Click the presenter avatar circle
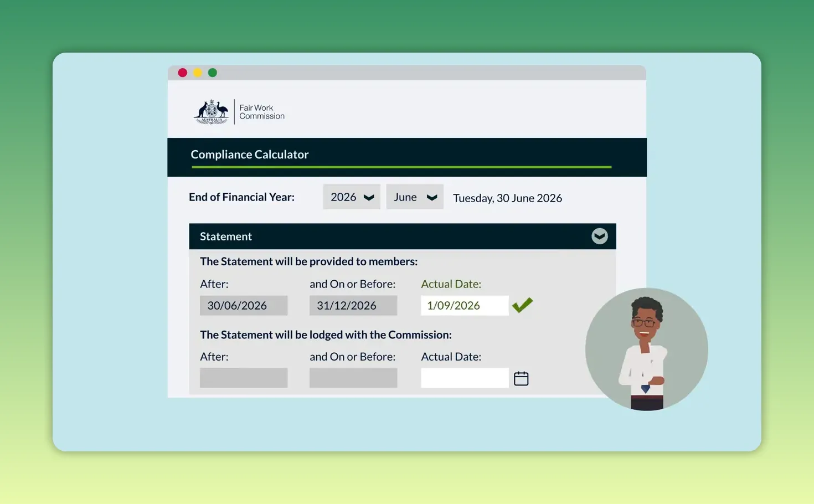Image resolution: width=814 pixels, height=504 pixels. 646,349
